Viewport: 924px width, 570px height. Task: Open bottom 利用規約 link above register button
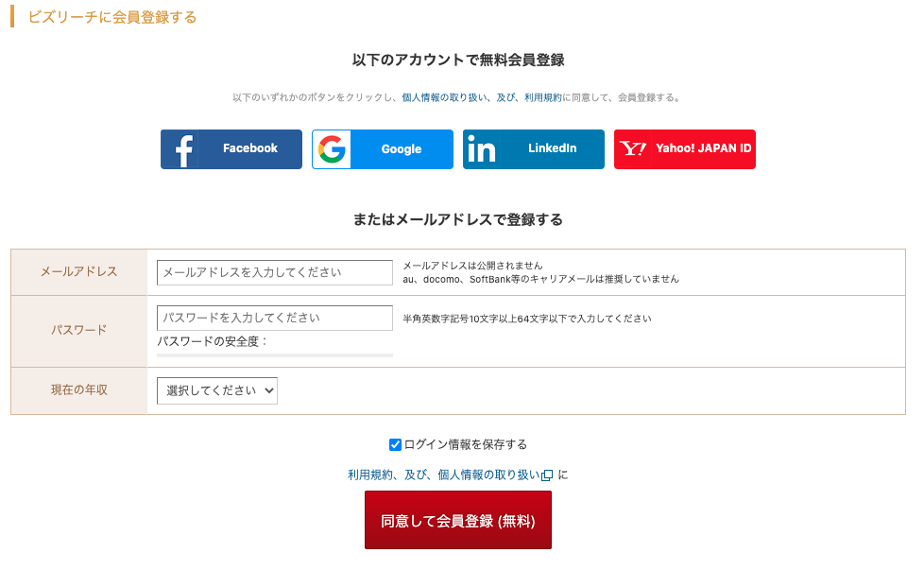point(370,475)
